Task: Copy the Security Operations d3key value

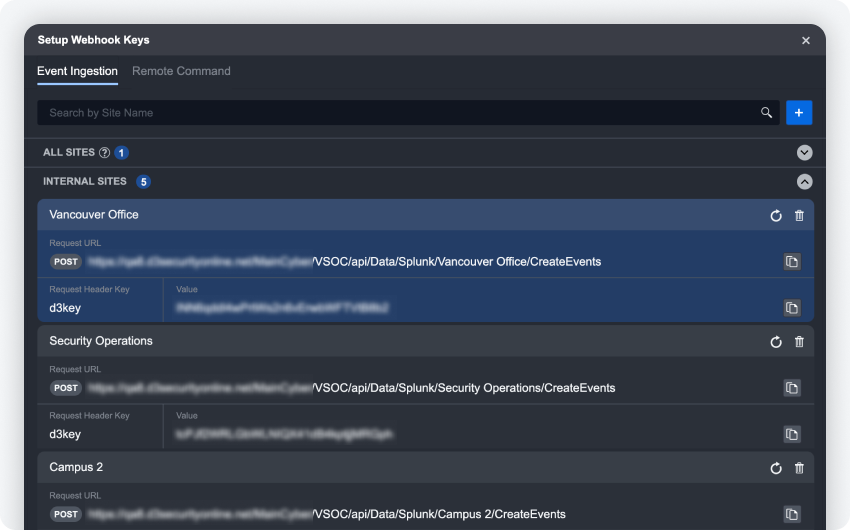Action: tap(791, 434)
